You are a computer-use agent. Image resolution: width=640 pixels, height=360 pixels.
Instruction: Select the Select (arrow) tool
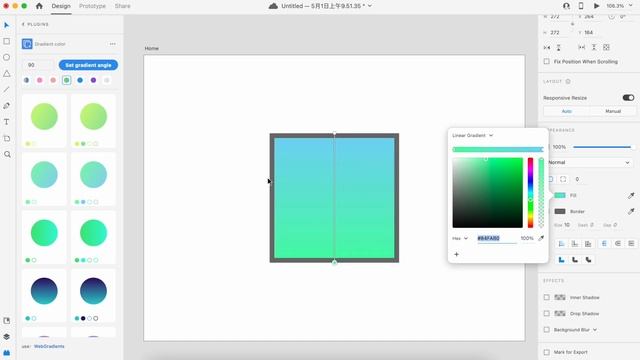coord(7,25)
